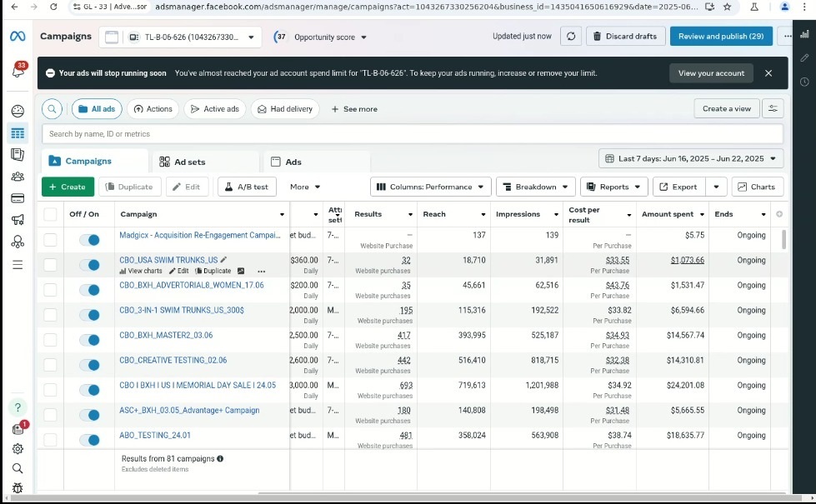Click the pencil rename icon beside CBO_USA SWIM TRUNKS_US
Screen dimensions: 816x504
[223, 260]
